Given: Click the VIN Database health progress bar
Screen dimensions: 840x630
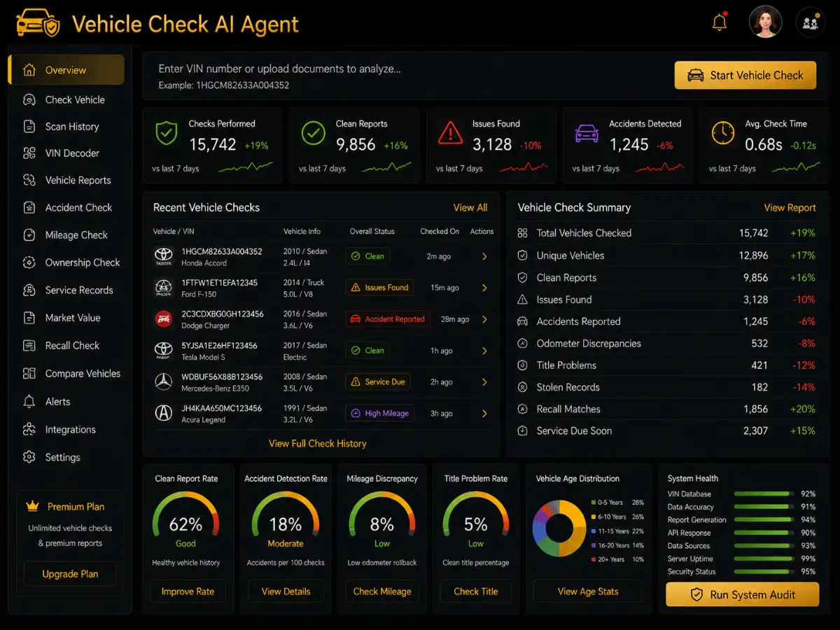Looking at the screenshot, I should tap(762, 494).
